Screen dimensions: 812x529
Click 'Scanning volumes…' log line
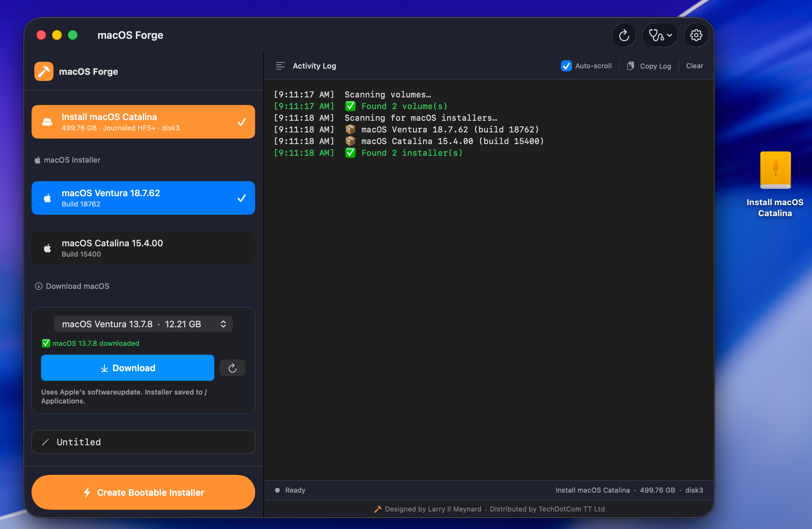point(353,94)
